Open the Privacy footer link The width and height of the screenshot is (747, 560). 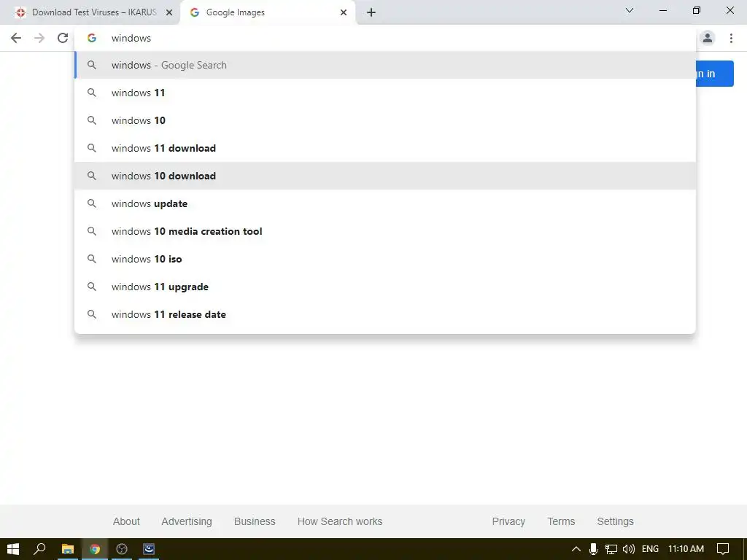coord(508,521)
